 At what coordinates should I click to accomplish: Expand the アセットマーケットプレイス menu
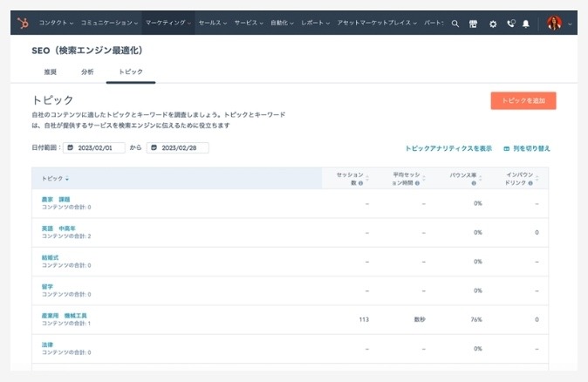(377, 23)
